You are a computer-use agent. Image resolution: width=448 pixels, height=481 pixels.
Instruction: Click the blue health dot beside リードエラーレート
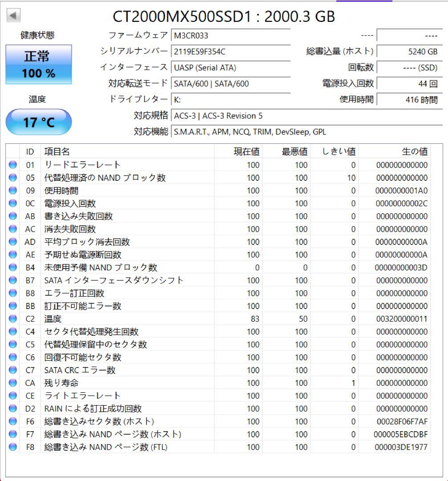12,164
